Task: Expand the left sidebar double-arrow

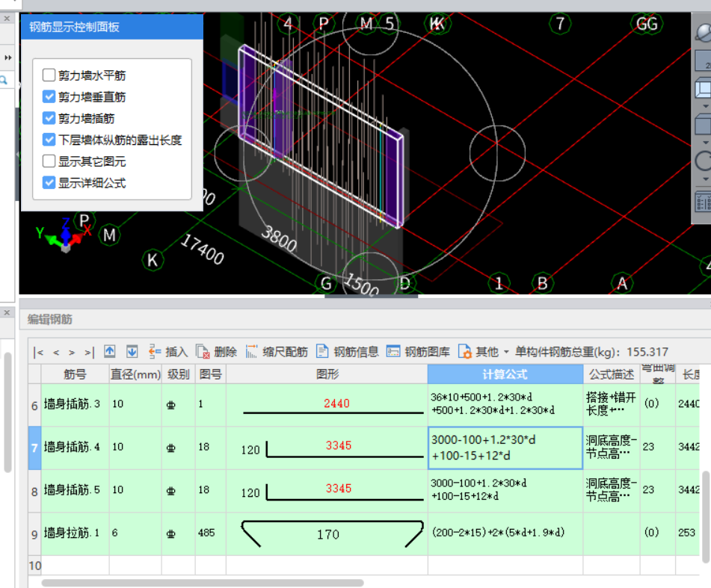Action: [x=7, y=58]
